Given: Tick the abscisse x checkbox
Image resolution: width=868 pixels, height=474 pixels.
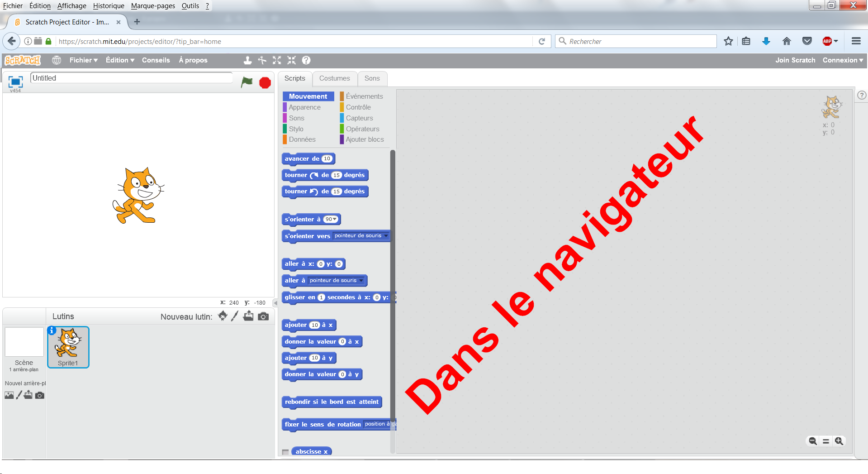Looking at the screenshot, I should tap(285, 452).
